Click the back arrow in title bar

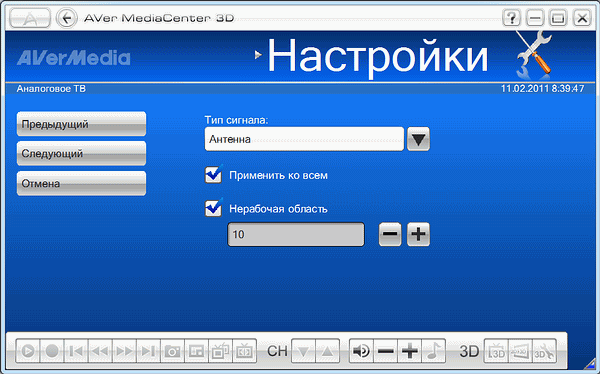[67, 18]
